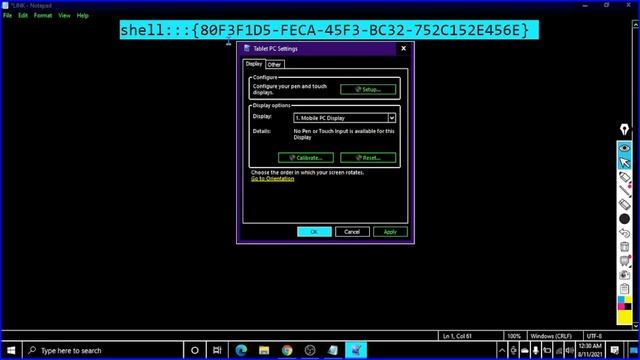Open Google Chrome from the taskbar

287,350
